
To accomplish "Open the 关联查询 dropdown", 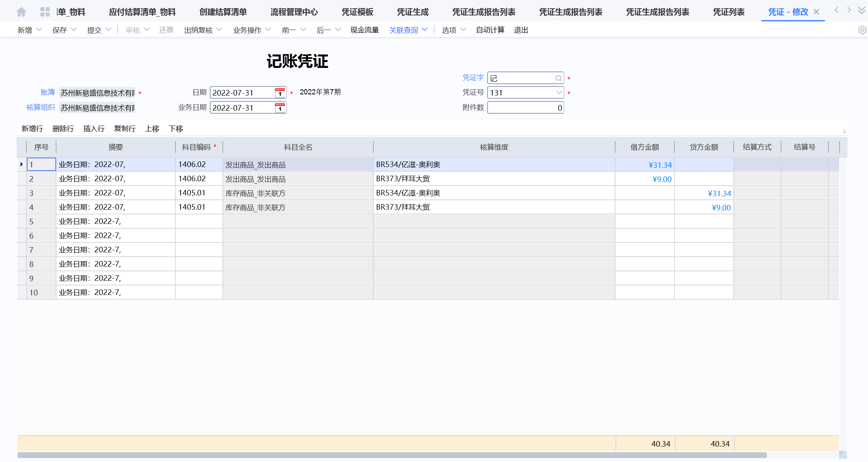I will coord(424,30).
